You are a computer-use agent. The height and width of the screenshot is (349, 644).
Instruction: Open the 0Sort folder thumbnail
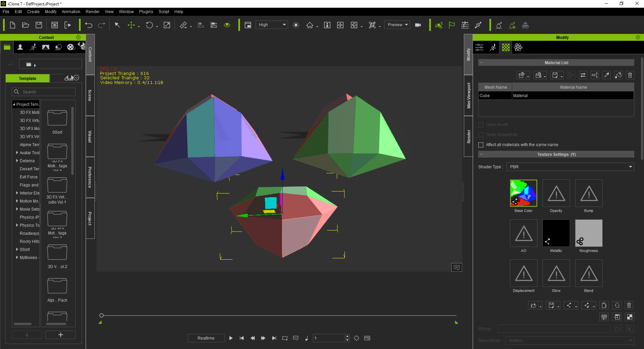click(x=57, y=118)
